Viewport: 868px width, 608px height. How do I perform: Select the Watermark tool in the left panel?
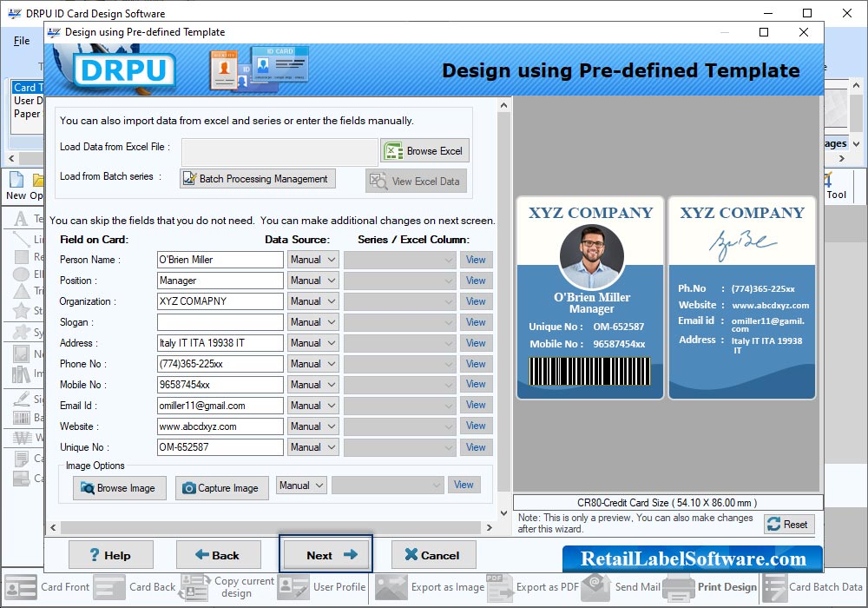(23, 438)
